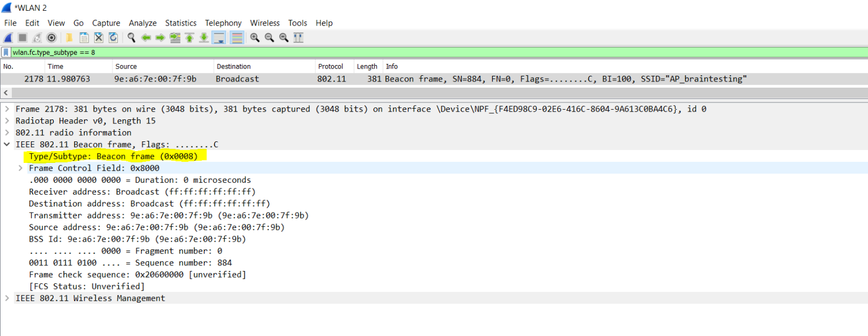Collapse the IEEE 802.11 Beacon frame section
Screen dimensions: 868x336
coord(7,144)
